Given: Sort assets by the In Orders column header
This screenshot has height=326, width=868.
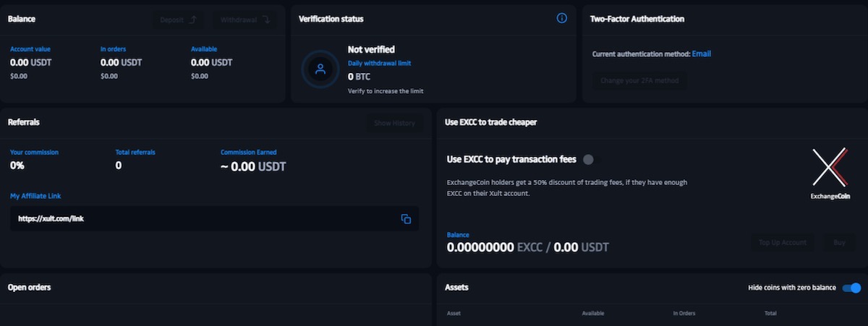Looking at the screenshot, I should (x=684, y=313).
